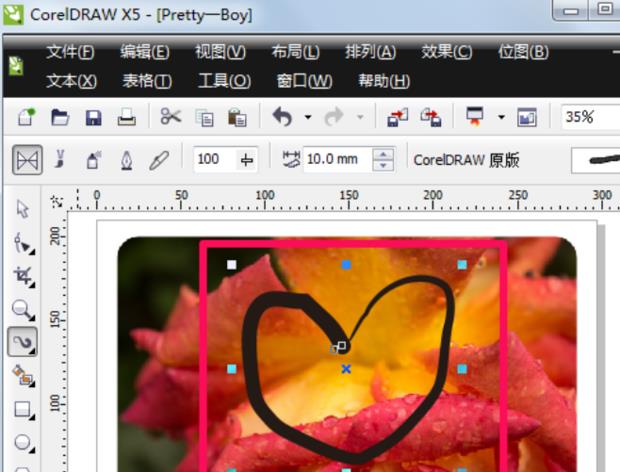Select the Calligraphic pen mode
This screenshot has width=620, height=472.
click(127, 160)
